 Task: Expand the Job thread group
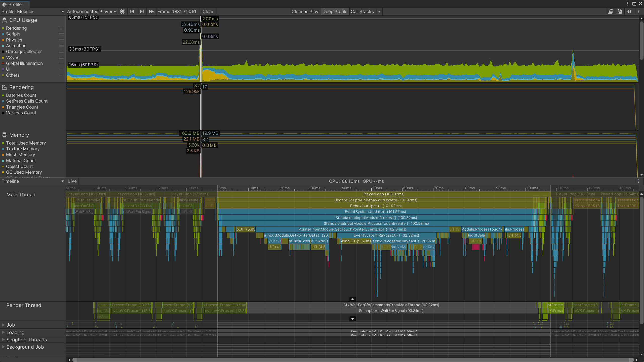pos(4,325)
